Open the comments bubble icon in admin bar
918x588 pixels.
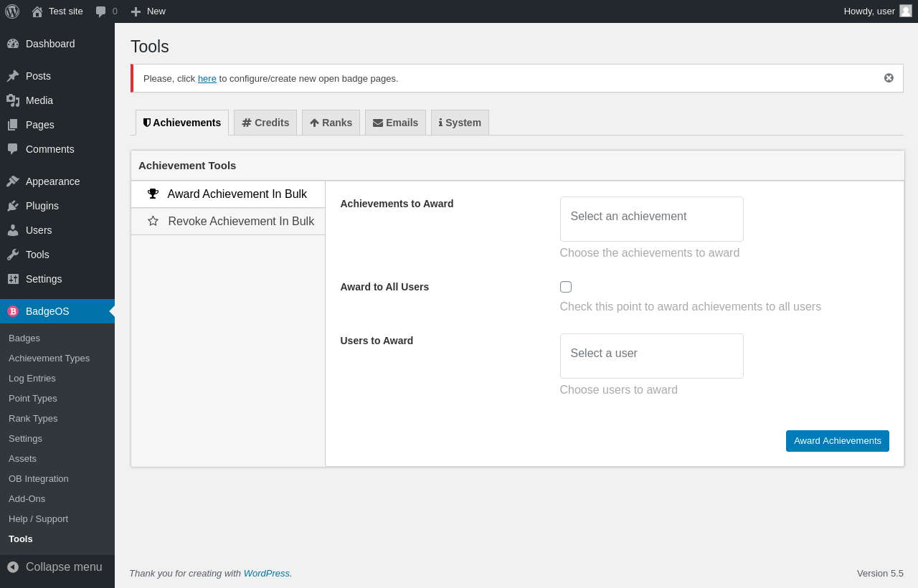tap(101, 11)
